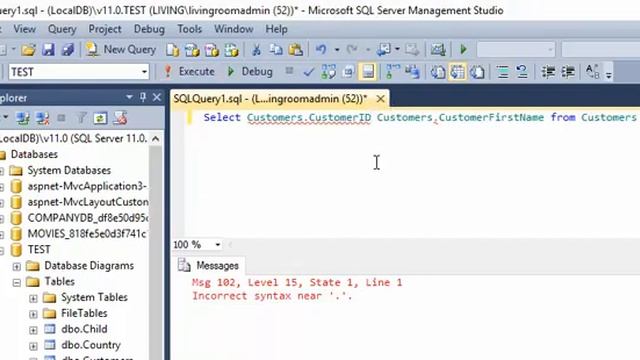Toggle Include Client Statistics
This screenshot has width=640, height=360.
pyautogui.click(x=412, y=72)
